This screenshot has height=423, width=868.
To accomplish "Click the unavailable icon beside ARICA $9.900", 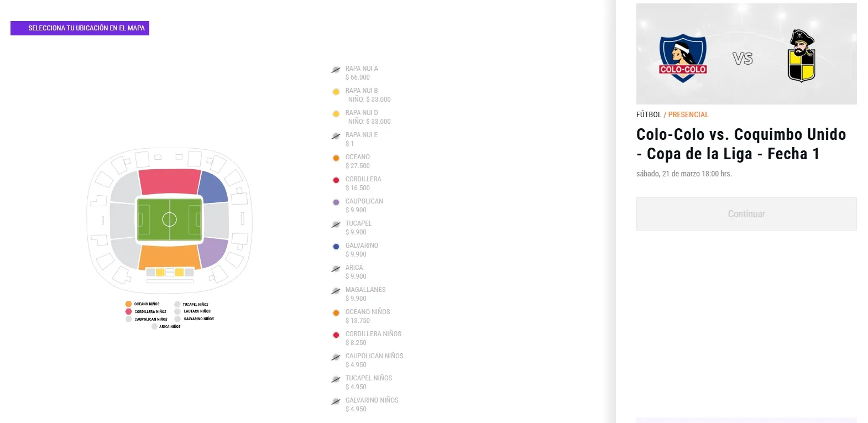I will pos(336,269).
